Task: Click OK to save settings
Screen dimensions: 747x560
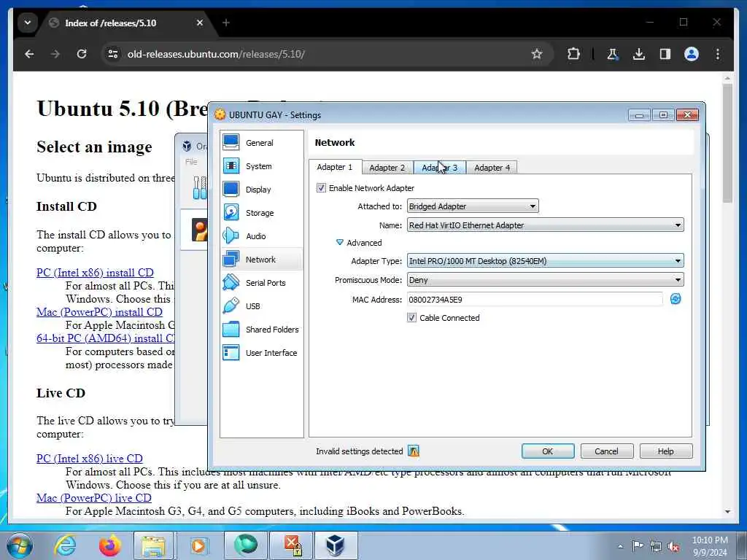Action: (x=548, y=451)
